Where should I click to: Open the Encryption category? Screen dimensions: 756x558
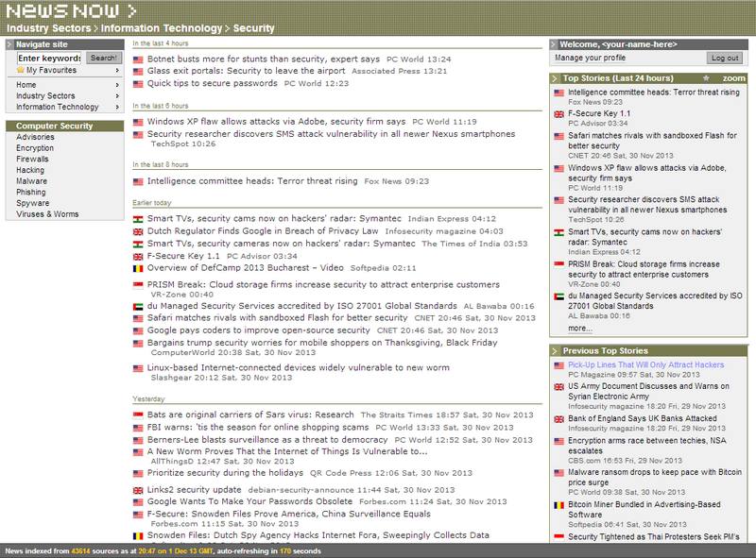pos(35,148)
